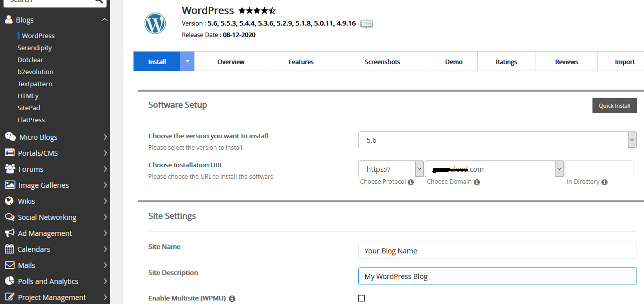Switch to the Screenshots tab

click(x=382, y=62)
